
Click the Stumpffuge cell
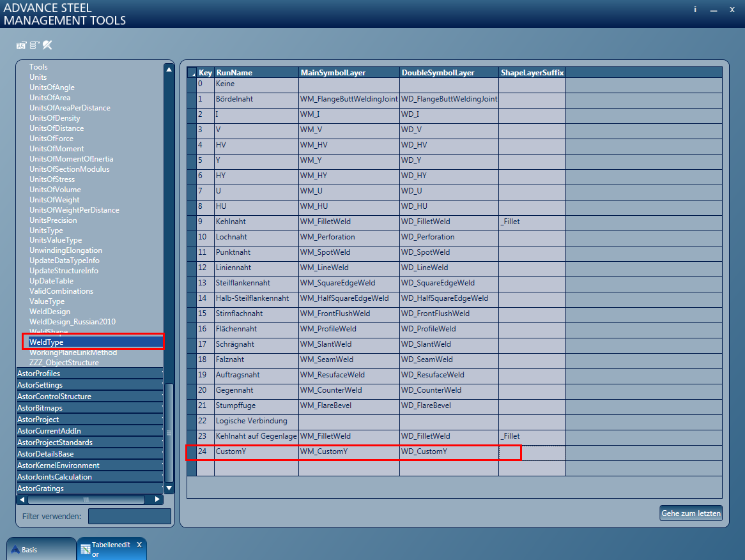tap(257, 405)
